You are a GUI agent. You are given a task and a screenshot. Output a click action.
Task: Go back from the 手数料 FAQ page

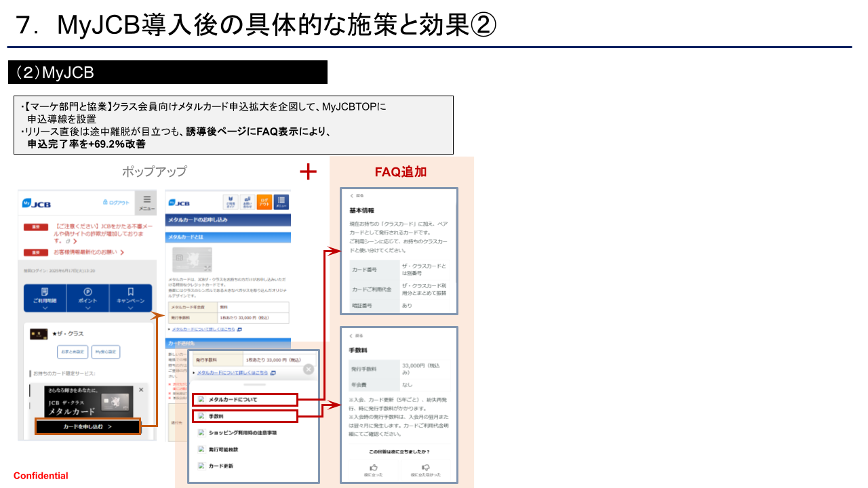357,335
